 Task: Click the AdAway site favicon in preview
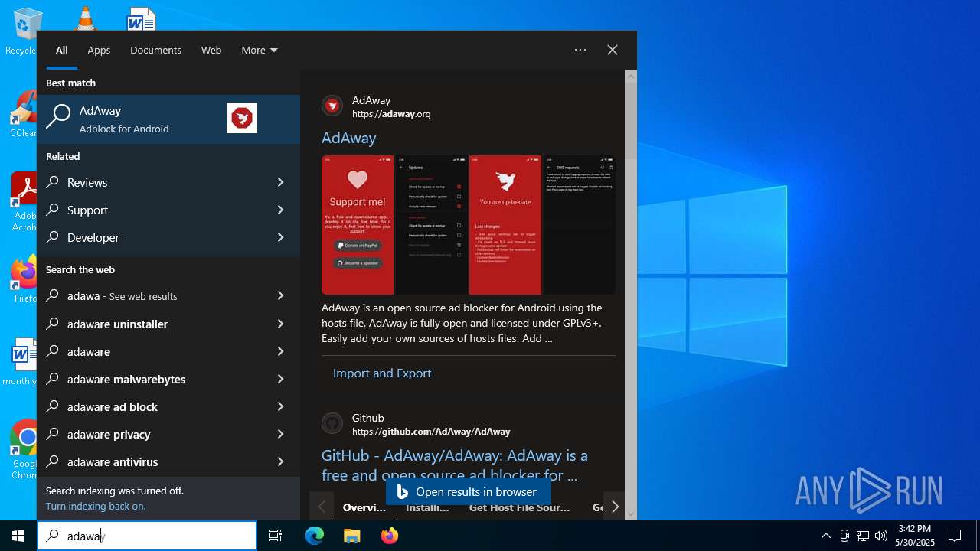(332, 106)
